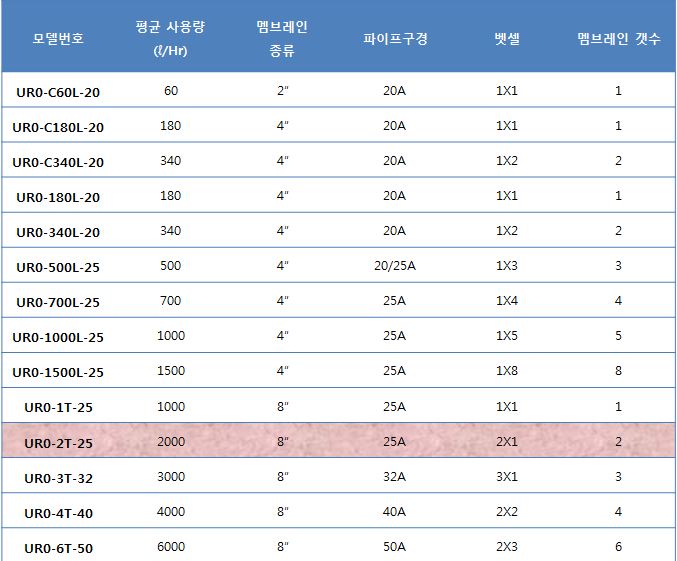Select the UR0-500L-25 model cell

point(58,267)
